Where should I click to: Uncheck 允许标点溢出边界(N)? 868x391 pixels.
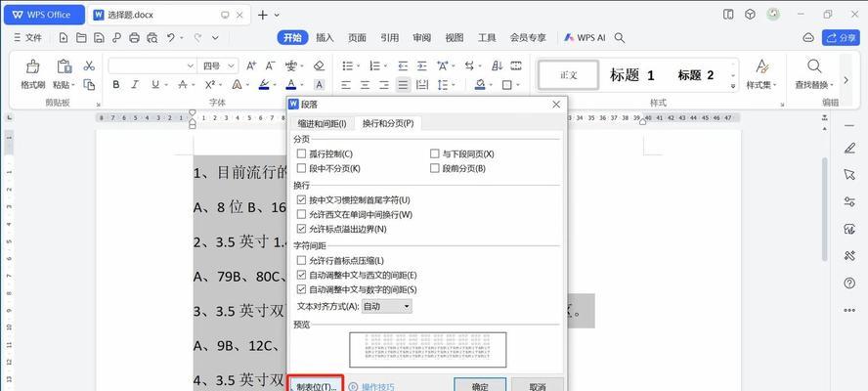tap(302, 228)
